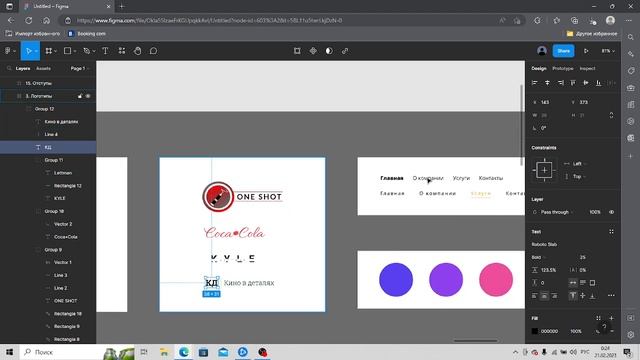Click the search icon in Layers panel
Viewport: 640px width, 360px height.
[x=9, y=69]
